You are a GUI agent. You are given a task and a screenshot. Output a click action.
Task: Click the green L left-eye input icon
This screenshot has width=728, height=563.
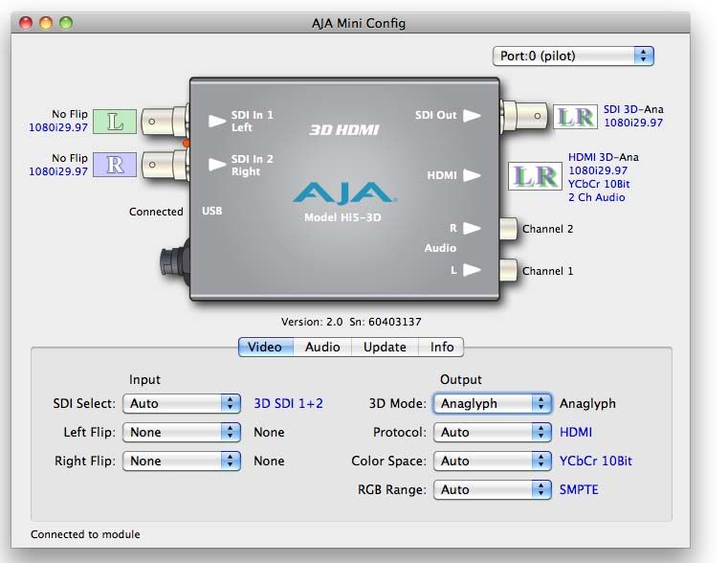click(x=115, y=122)
